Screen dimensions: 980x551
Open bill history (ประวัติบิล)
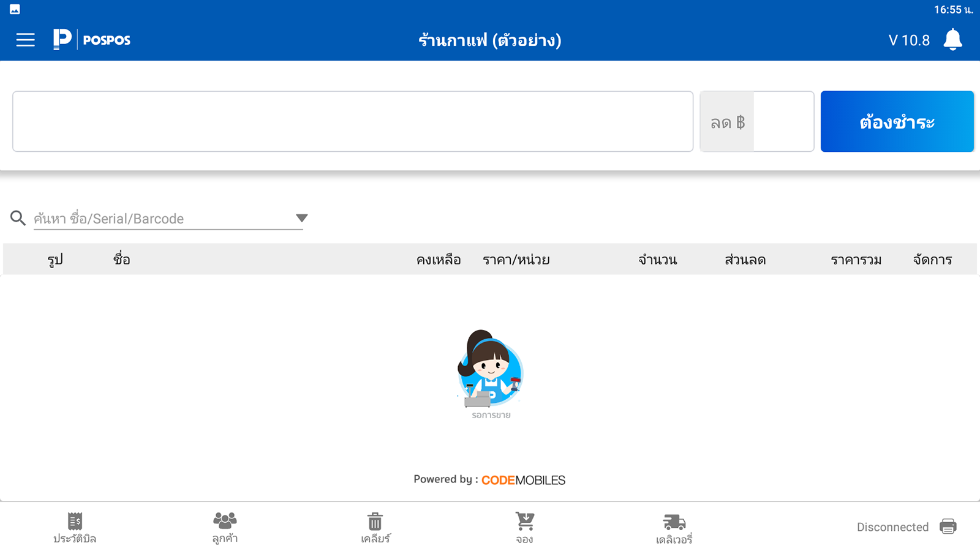tap(75, 528)
